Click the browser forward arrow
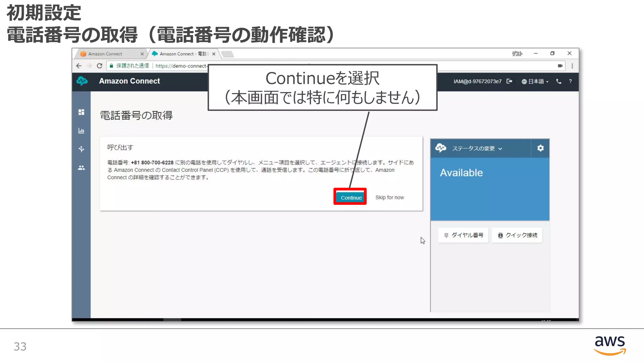This screenshot has height=362, width=644. click(x=89, y=66)
